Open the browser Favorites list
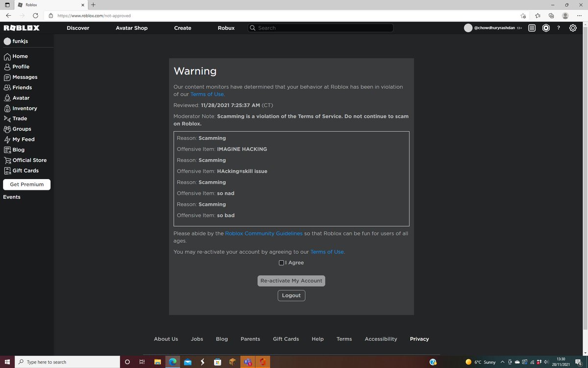This screenshot has height=368, width=588. pos(538,16)
